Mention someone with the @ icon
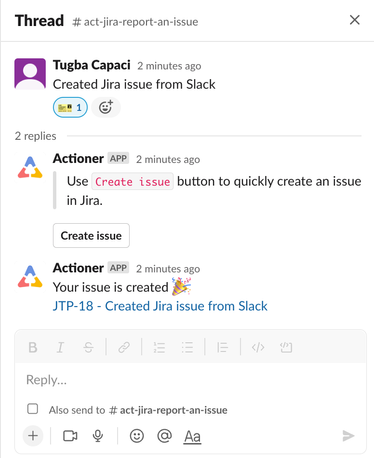Image resolution: width=374 pixels, height=458 pixels. (164, 436)
